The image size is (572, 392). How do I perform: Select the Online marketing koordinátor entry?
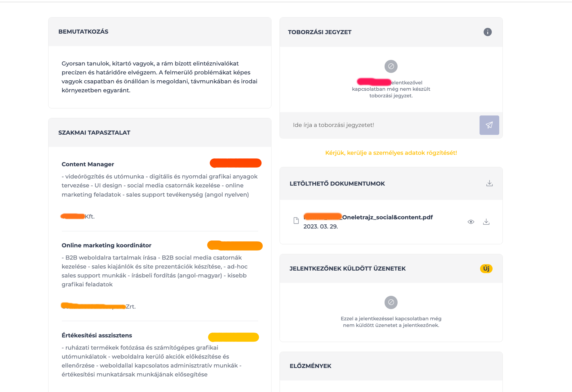[x=106, y=245]
